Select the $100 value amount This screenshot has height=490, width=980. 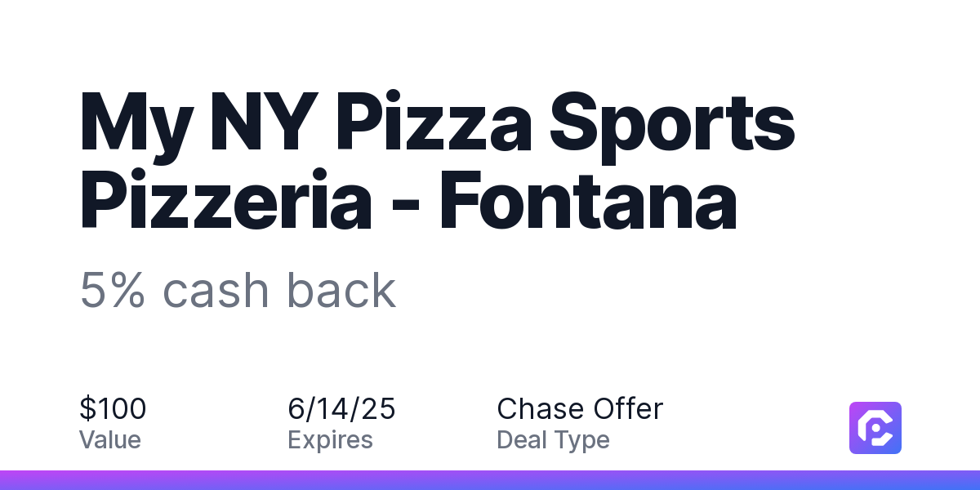pos(113,408)
